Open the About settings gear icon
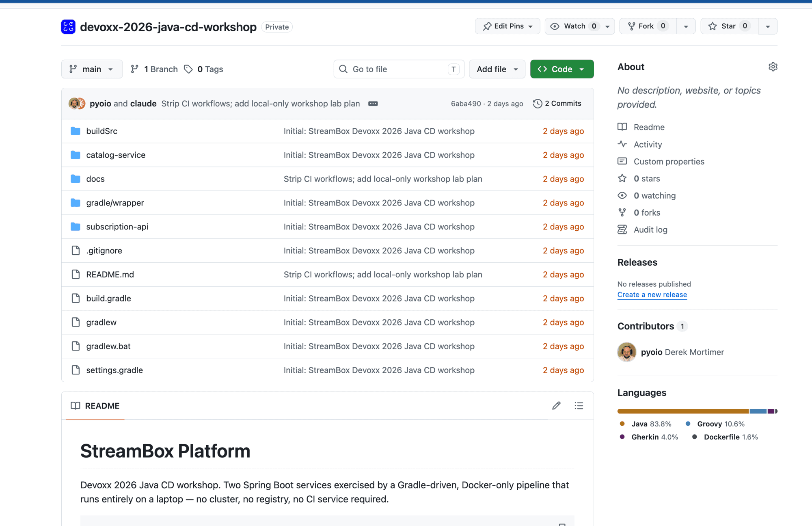 pyautogui.click(x=773, y=67)
